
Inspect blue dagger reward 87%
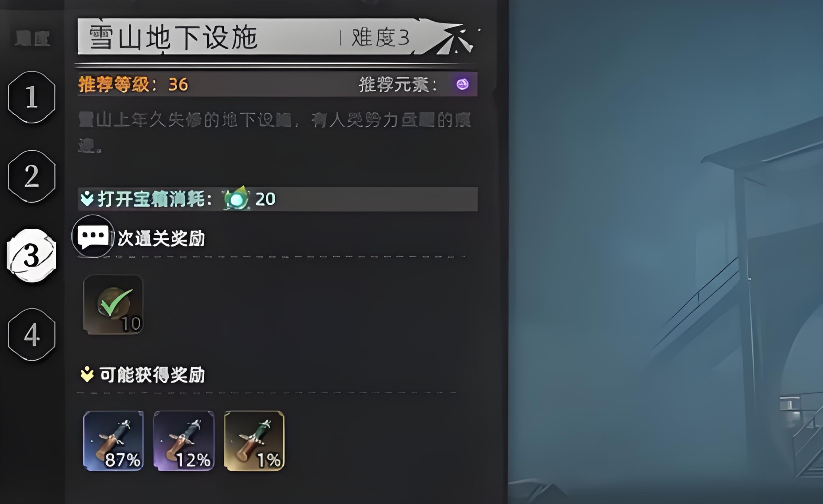[113, 441]
